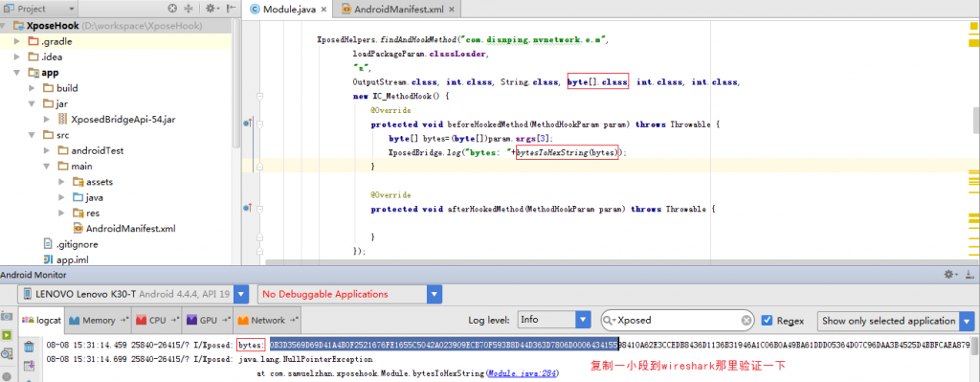
Task: Click override gutter icon beside beforeHookedMethod
Action: (248, 124)
